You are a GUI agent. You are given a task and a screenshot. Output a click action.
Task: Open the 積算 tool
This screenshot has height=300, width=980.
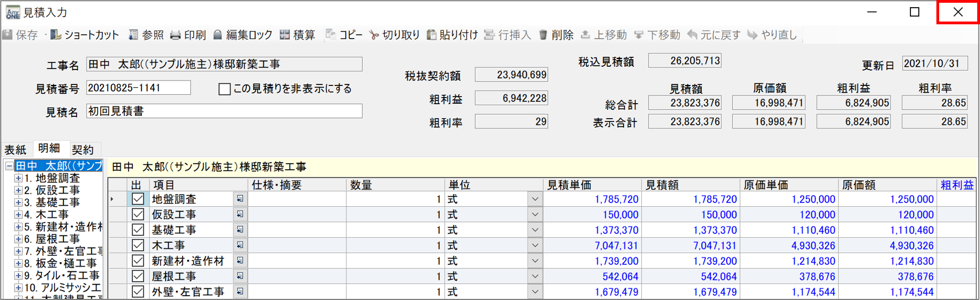[285, 35]
